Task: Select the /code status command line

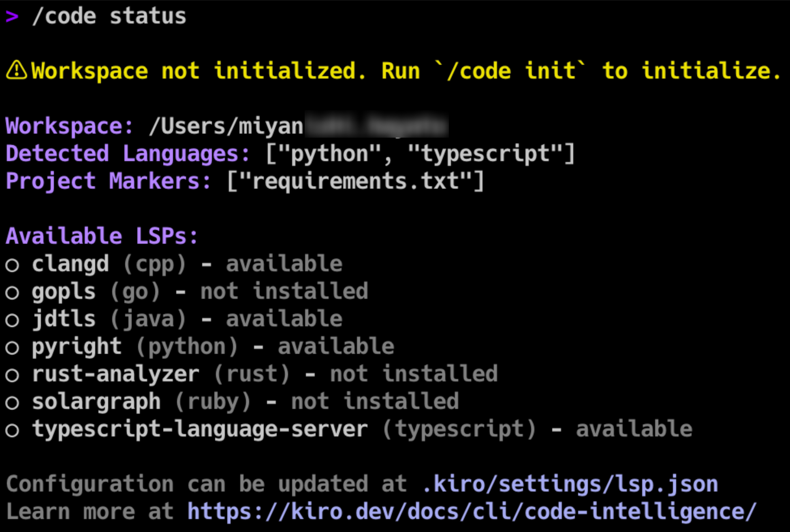Action: click(109, 16)
